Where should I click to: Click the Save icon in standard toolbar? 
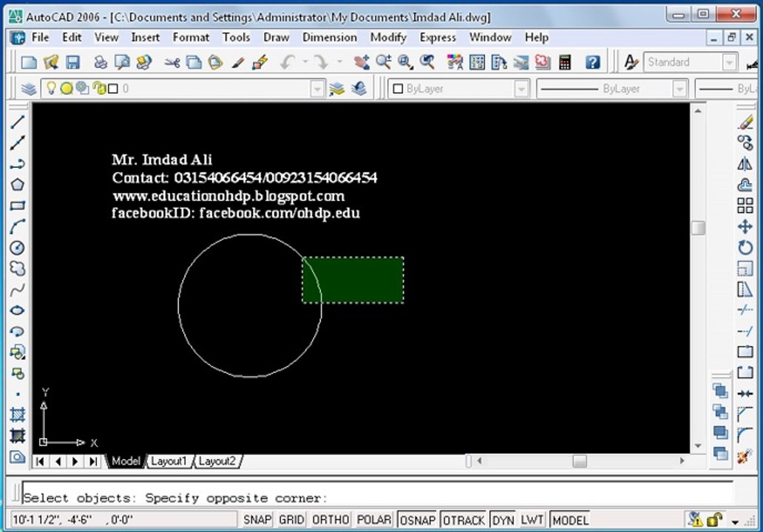pos(73,62)
